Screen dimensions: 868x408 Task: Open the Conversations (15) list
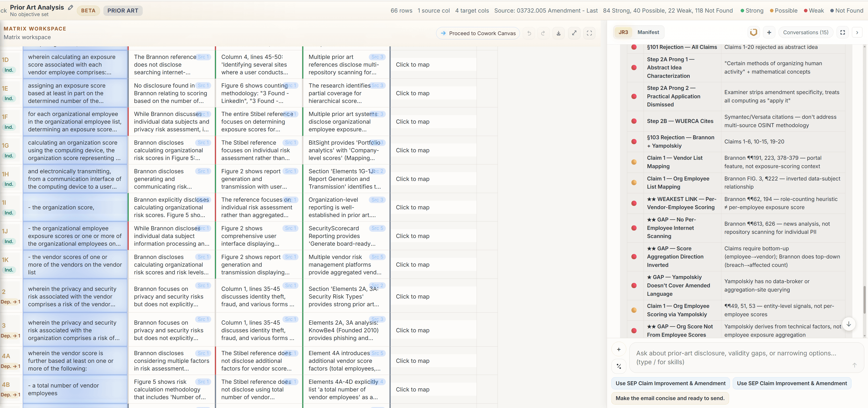coord(805,32)
